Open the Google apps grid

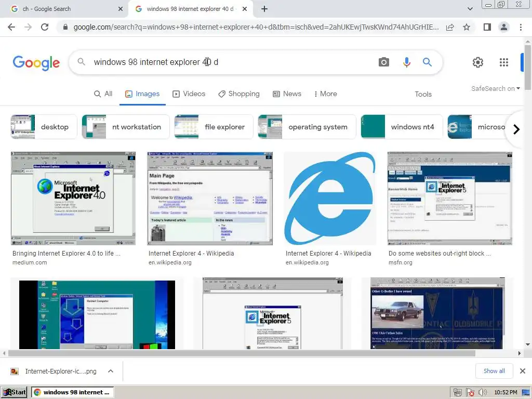click(x=504, y=62)
